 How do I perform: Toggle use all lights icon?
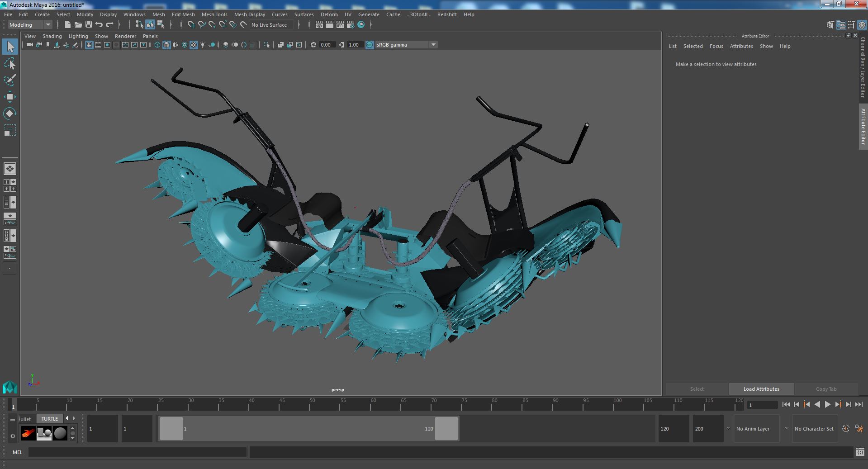(x=203, y=45)
